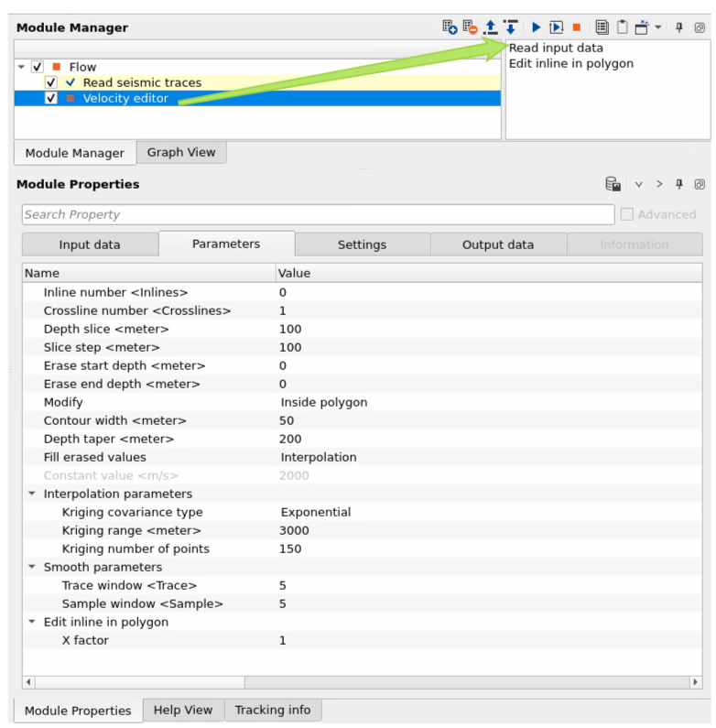Screen dimensions: 716x728
Task: Pin the Module Properties panel
Action: [x=679, y=184]
